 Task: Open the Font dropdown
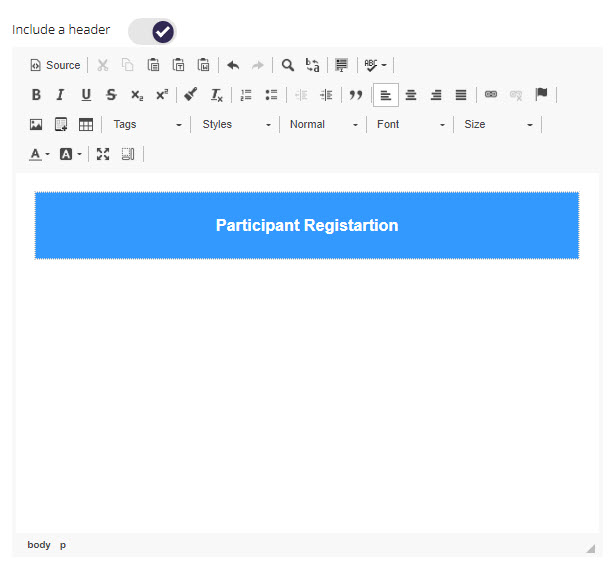point(411,124)
